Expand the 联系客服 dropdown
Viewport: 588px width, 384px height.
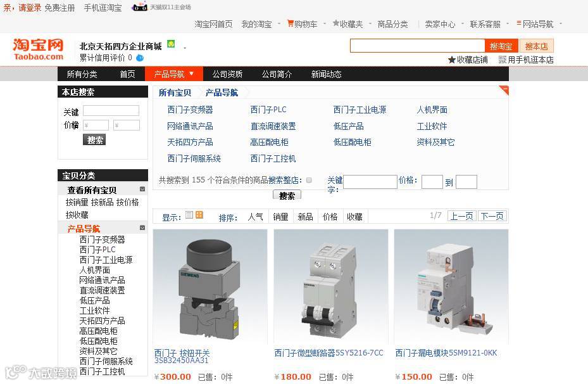508,23
